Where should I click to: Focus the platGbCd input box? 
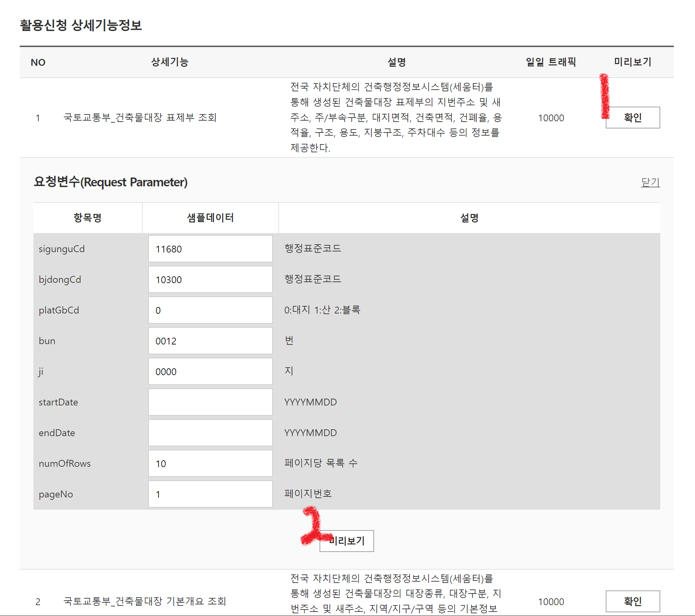[x=210, y=310]
